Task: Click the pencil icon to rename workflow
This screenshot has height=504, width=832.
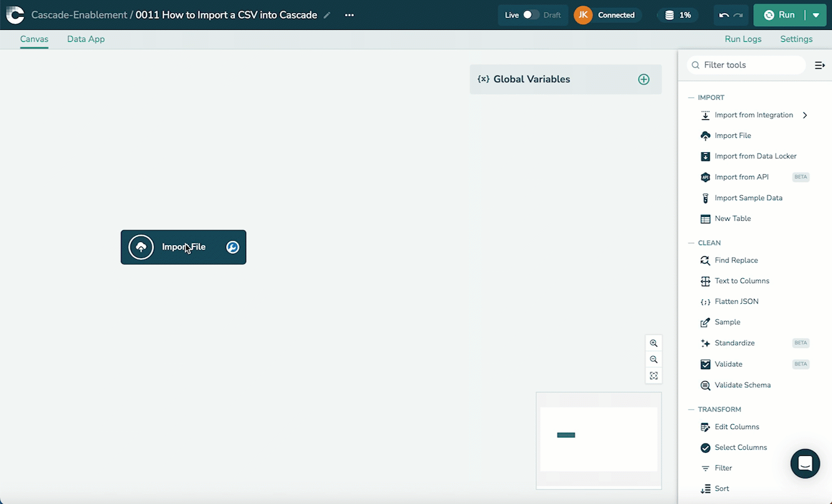Action: [327, 15]
